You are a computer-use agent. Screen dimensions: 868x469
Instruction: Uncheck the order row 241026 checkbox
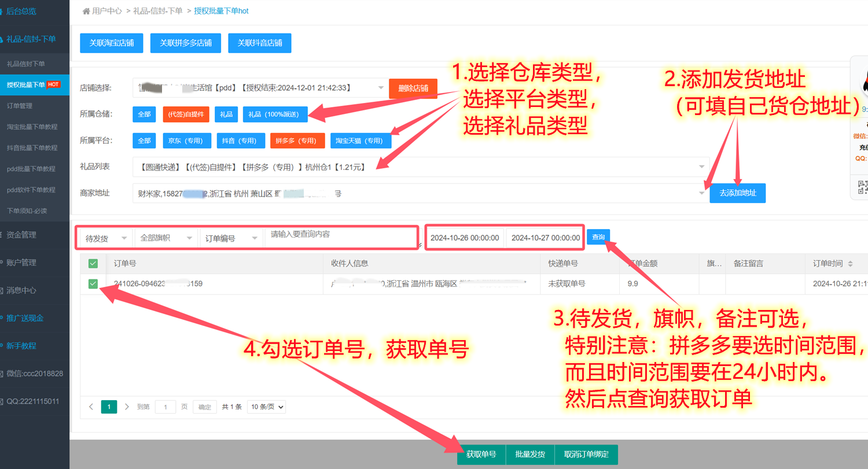(x=93, y=284)
